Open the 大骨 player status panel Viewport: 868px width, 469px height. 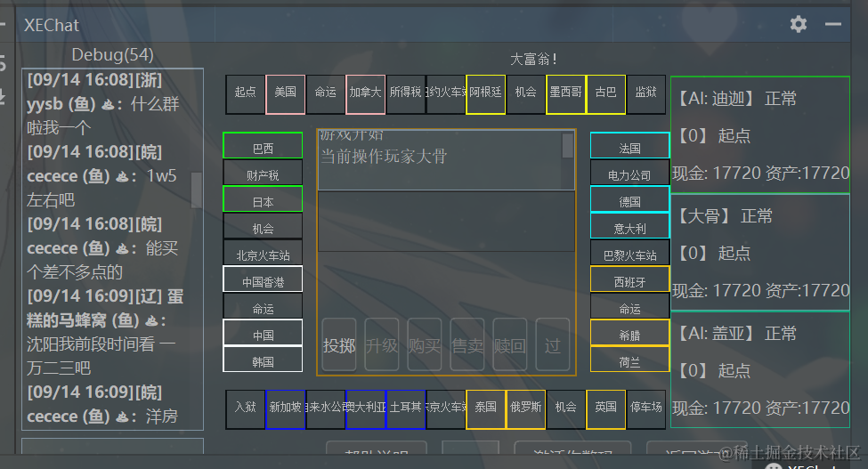(760, 252)
